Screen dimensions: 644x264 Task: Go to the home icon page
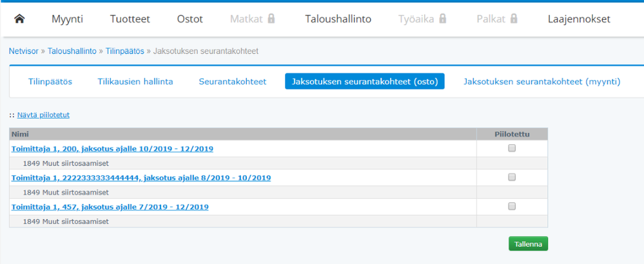(x=19, y=19)
